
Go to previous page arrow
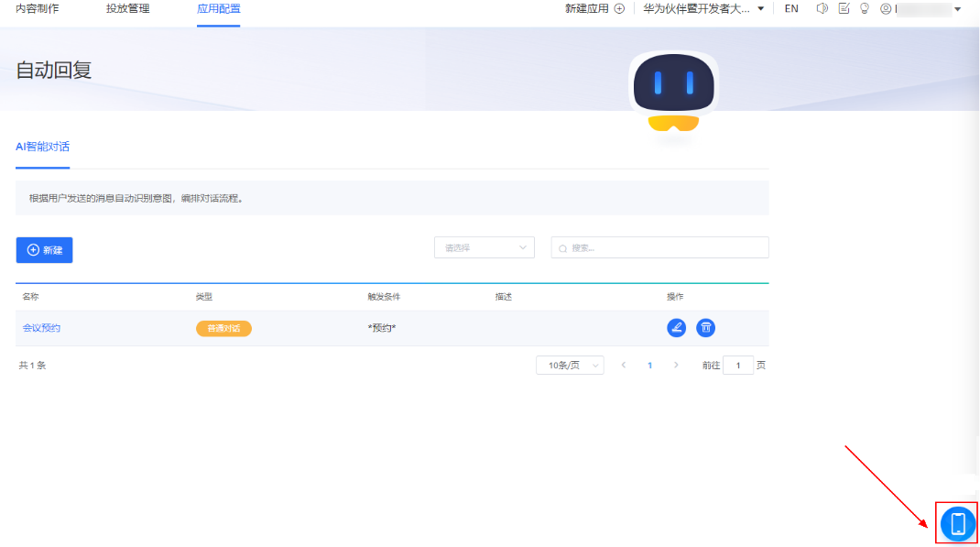point(623,365)
